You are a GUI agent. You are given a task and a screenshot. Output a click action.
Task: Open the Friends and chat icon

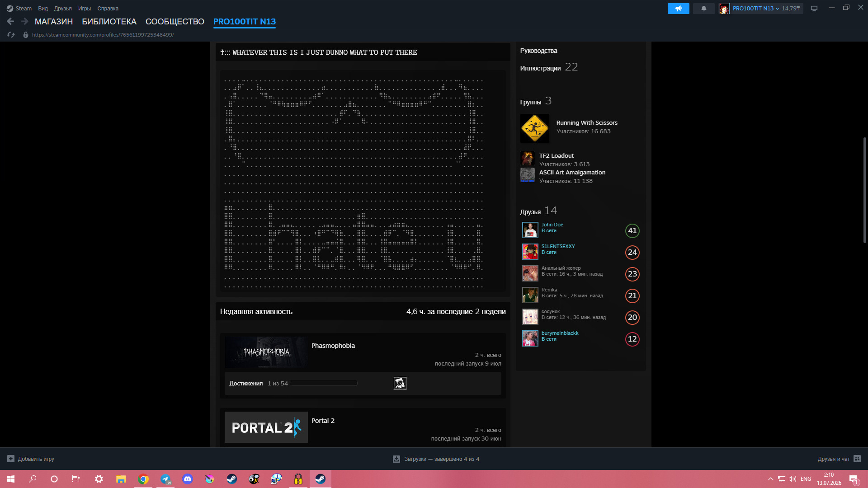pos(857,459)
